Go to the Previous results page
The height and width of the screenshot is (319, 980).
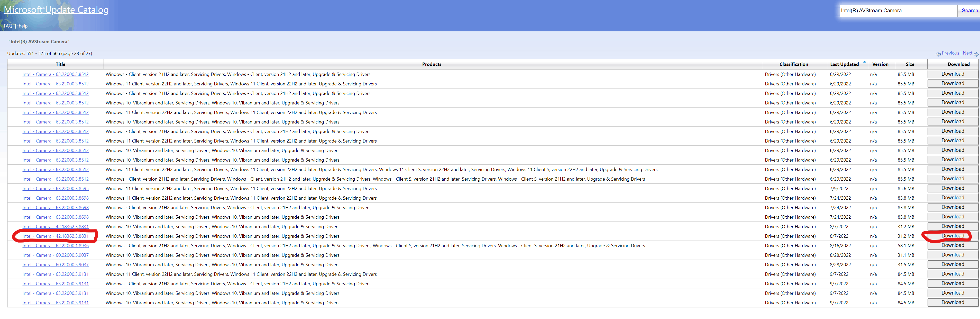pyautogui.click(x=950, y=53)
